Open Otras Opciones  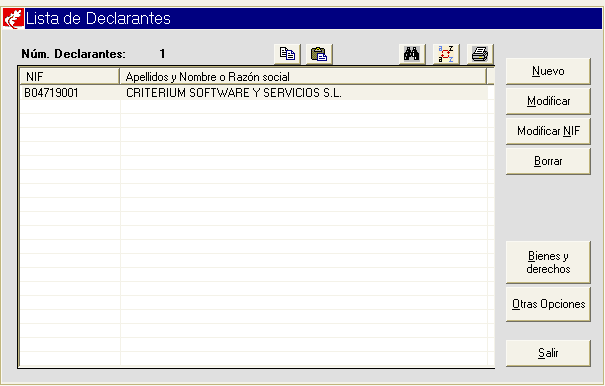click(548, 304)
